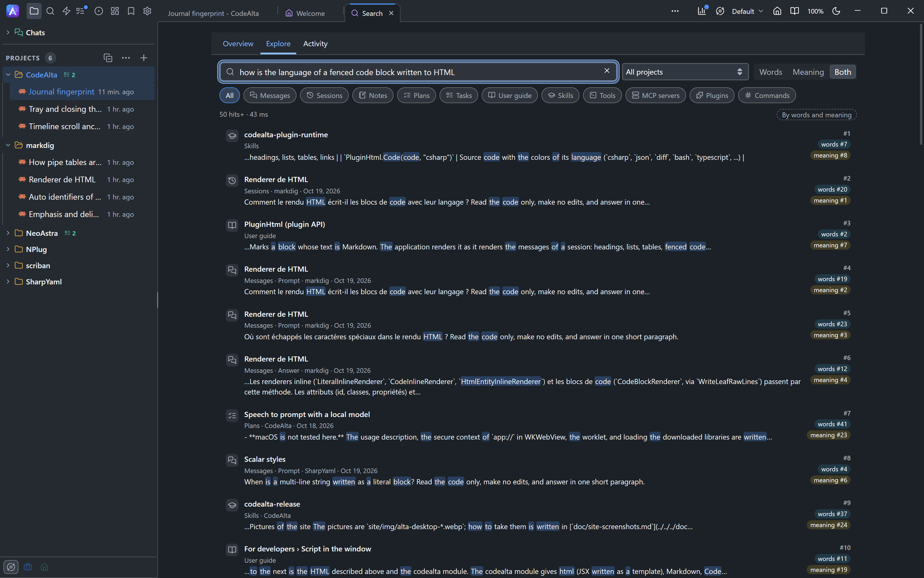Clear the search query with the X icon

coord(607,71)
